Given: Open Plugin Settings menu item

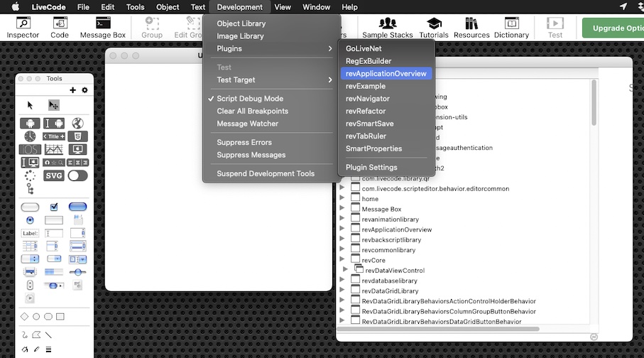Looking at the screenshot, I should coord(371,168).
